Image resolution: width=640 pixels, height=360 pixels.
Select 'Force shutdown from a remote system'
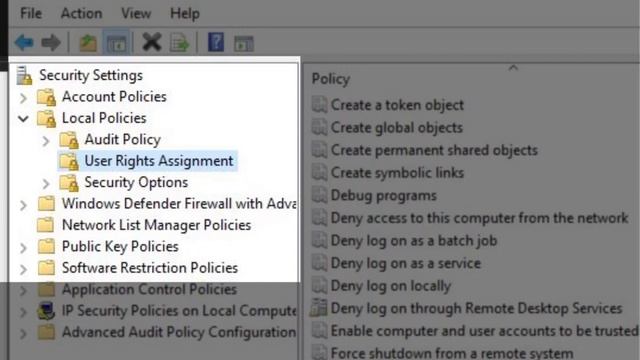(x=452, y=353)
